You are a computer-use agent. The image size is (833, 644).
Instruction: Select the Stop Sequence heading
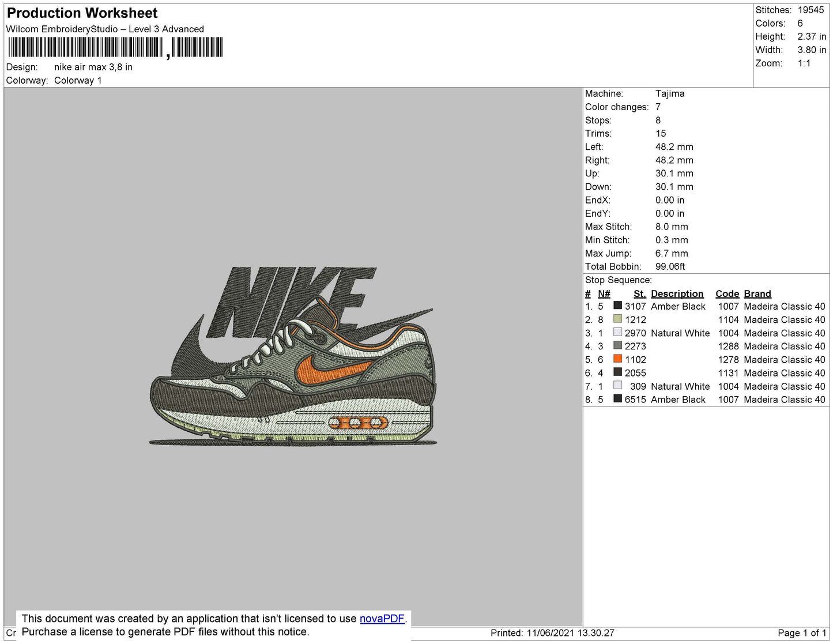619,280
